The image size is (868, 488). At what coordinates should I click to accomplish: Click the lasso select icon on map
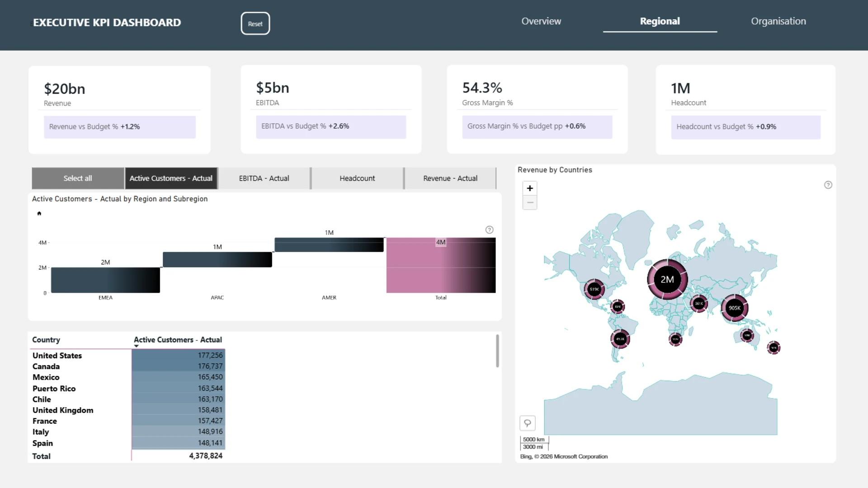(528, 423)
